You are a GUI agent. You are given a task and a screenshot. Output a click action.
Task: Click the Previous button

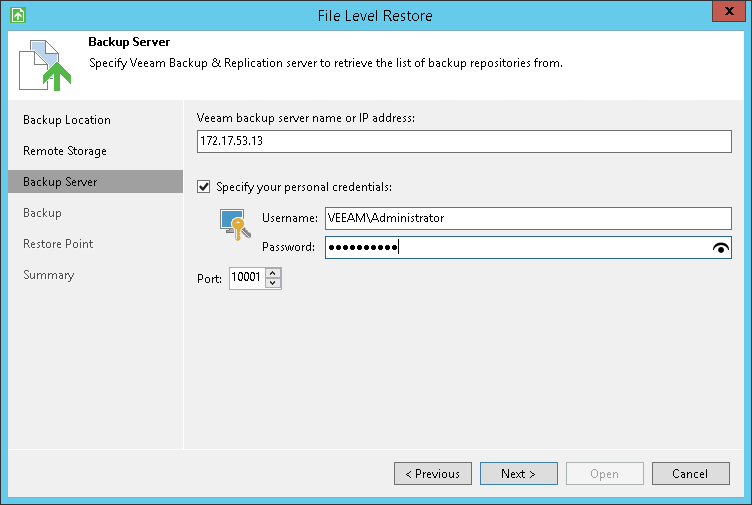433,474
